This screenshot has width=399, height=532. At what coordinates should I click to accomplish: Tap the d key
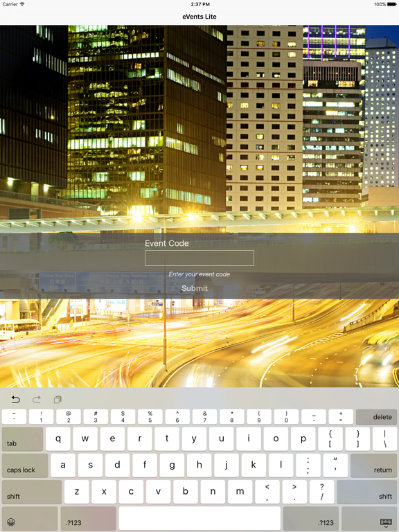[117, 465]
